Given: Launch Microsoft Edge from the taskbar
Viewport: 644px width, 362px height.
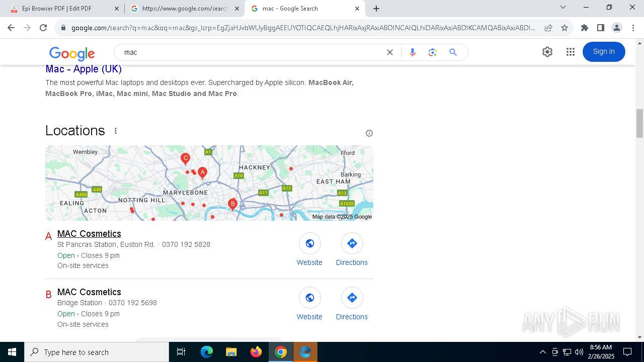Looking at the screenshot, I should coord(207,352).
